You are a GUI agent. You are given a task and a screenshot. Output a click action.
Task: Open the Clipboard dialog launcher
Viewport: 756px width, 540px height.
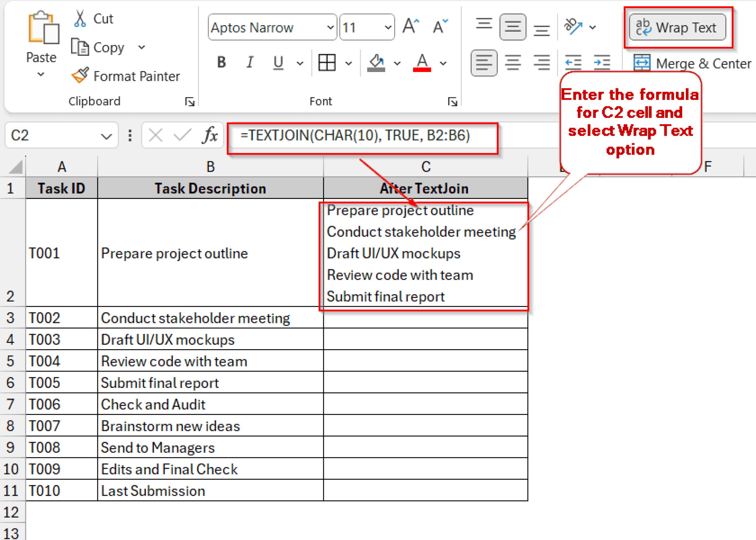click(190, 102)
